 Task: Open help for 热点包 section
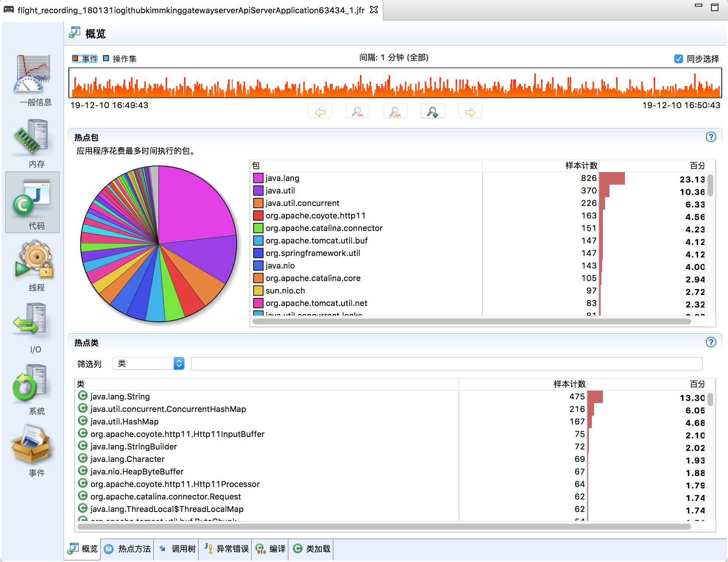(711, 137)
